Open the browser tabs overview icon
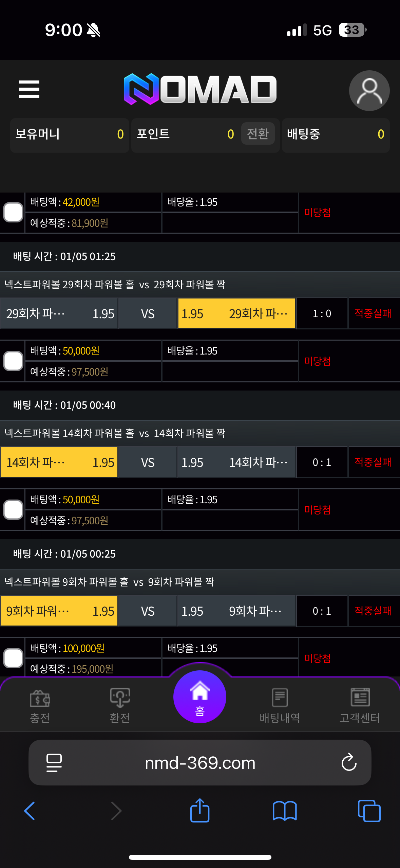This screenshot has height=868, width=400. click(x=369, y=811)
